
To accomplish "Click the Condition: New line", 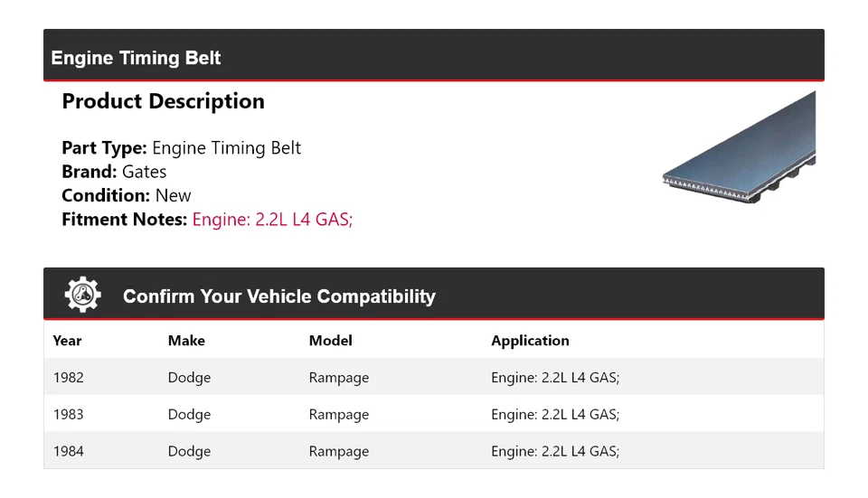I will click(x=127, y=195).
